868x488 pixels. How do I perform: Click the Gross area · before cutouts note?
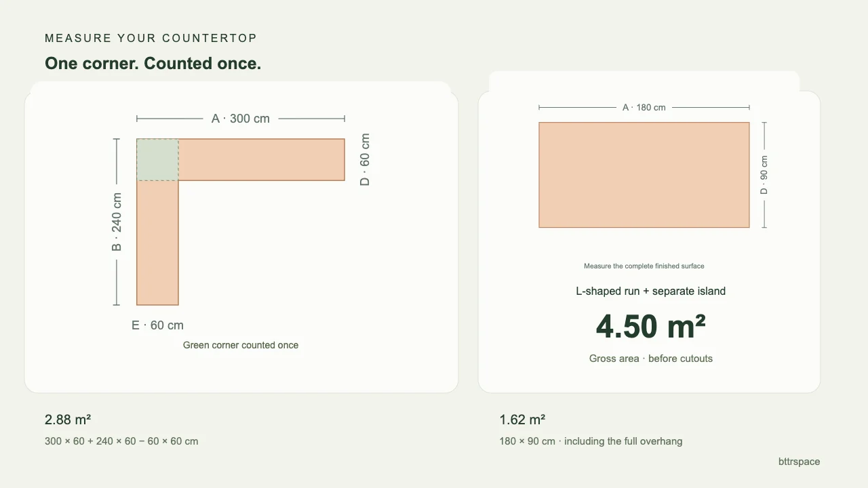[651, 359]
